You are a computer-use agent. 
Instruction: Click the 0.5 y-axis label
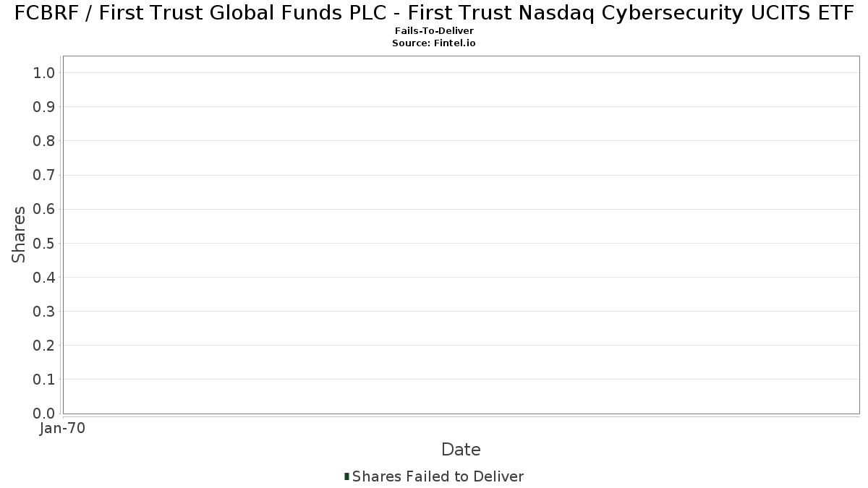pos(44,243)
